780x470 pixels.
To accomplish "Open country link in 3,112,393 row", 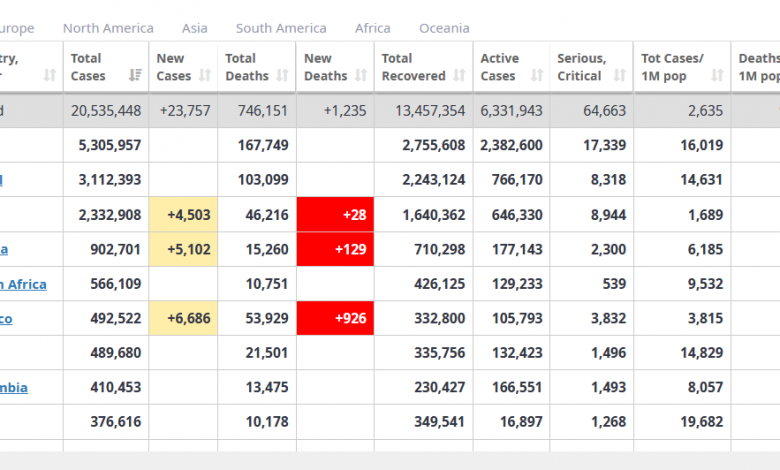I will 1,180.
